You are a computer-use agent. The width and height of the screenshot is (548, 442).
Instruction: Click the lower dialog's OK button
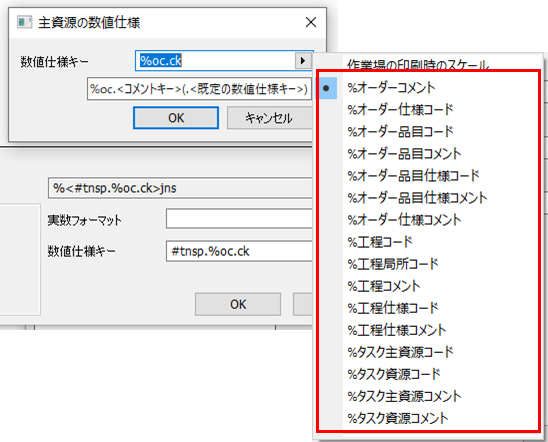238,304
